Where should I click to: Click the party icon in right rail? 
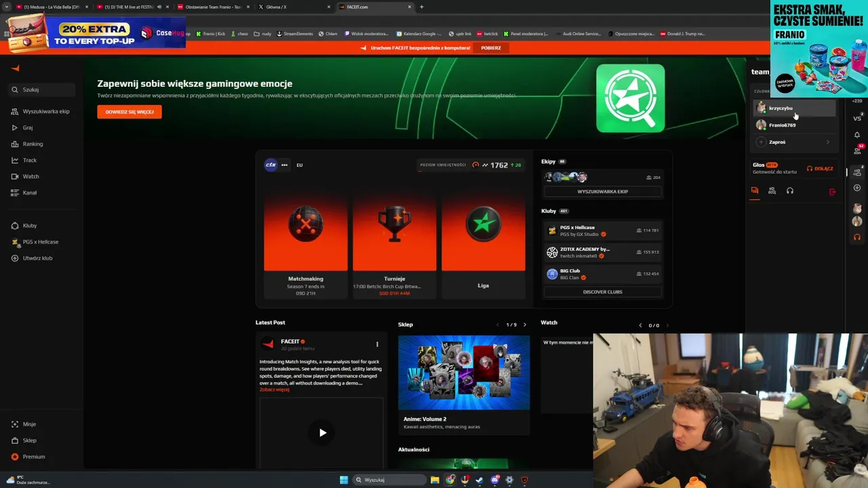click(857, 172)
